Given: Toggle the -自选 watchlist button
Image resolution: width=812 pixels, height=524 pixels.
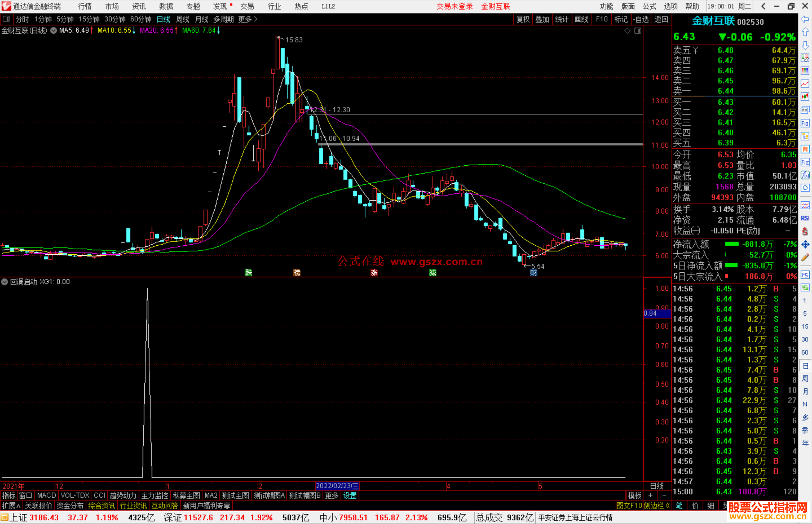Looking at the screenshot, I should pos(641,19).
